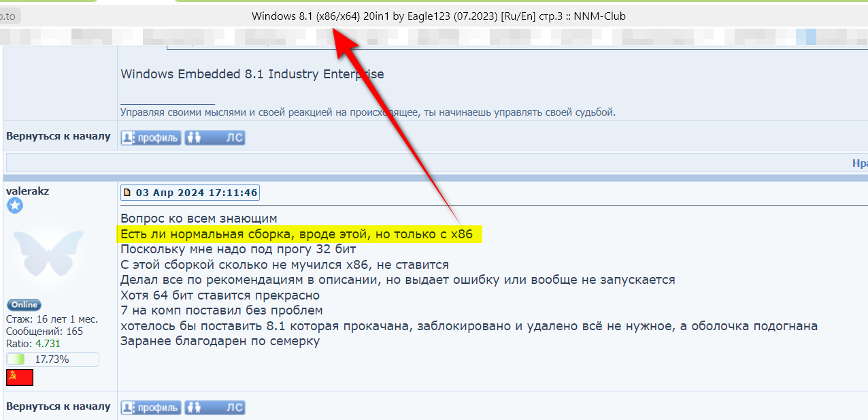Open valerakz profile via профиль button
The width and height of the screenshot is (868, 420).
pos(151,408)
